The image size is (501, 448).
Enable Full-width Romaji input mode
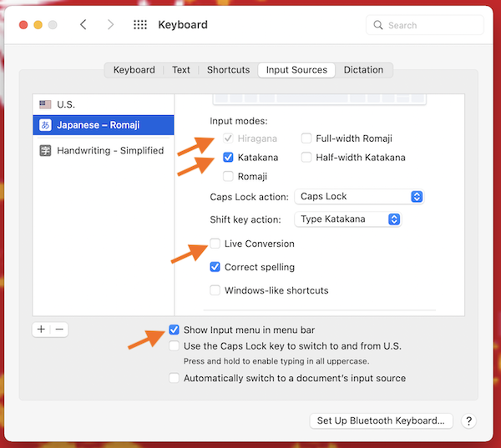pyautogui.click(x=307, y=138)
